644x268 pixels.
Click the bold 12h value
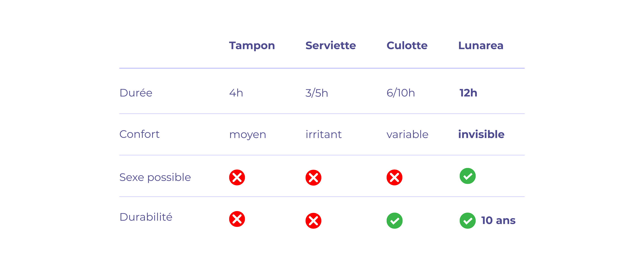pyautogui.click(x=468, y=93)
